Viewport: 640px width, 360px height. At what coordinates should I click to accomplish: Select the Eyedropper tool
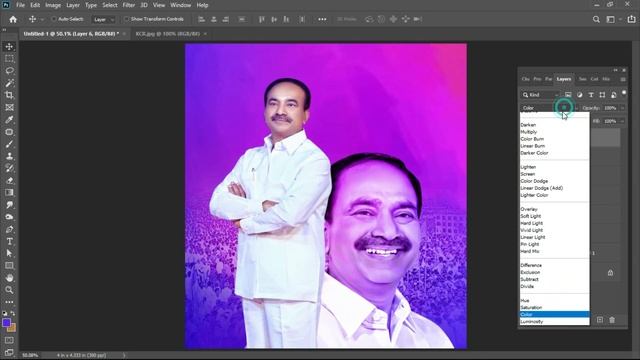tap(9, 120)
